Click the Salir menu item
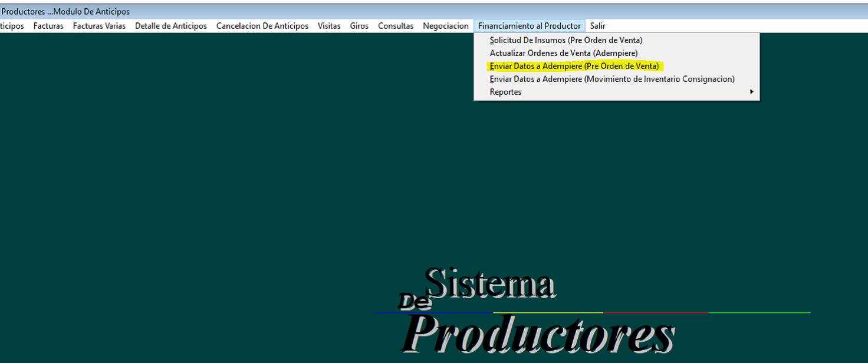868x363 pixels. click(597, 26)
